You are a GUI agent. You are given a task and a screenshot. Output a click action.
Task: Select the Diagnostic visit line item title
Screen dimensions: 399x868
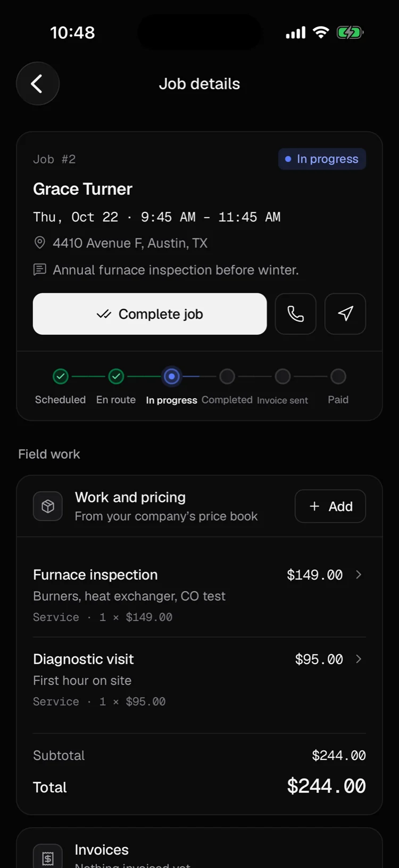(x=84, y=659)
